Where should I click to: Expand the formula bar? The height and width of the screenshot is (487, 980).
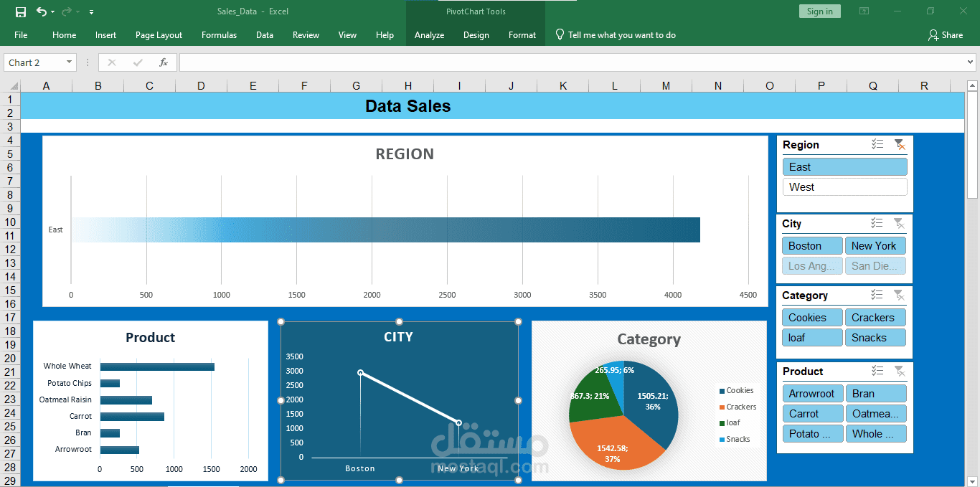tap(971, 62)
